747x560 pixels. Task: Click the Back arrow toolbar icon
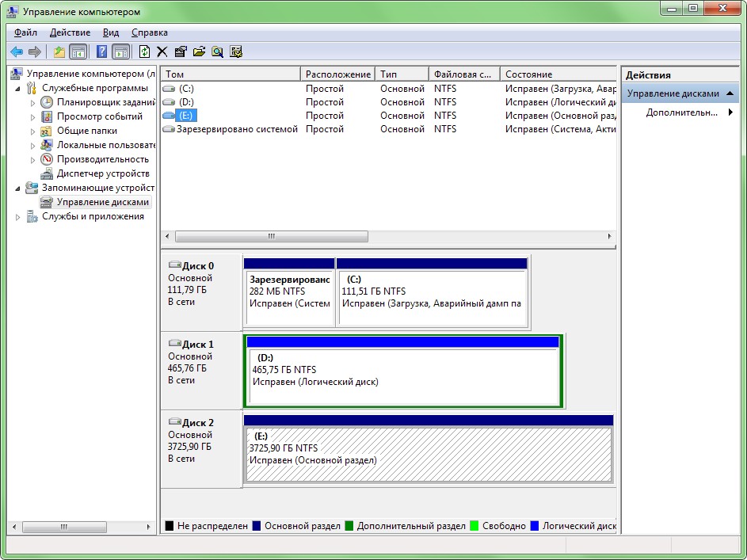click(x=17, y=51)
